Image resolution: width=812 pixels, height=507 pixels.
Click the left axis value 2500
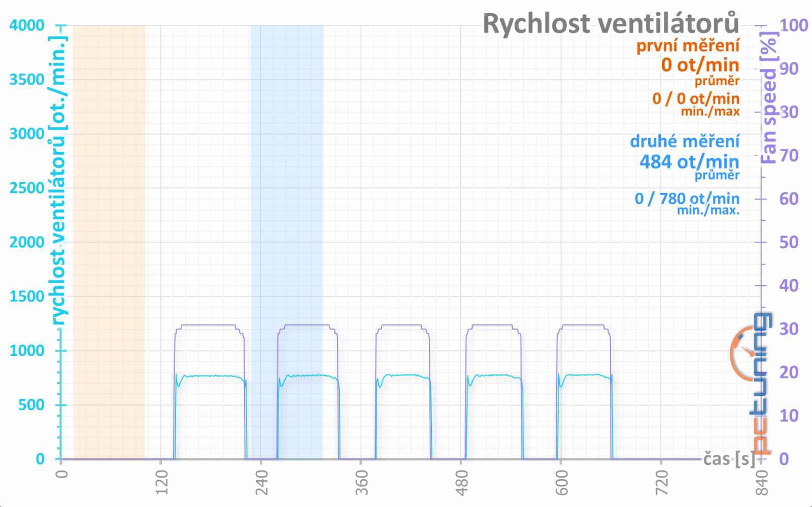pyautogui.click(x=27, y=188)
